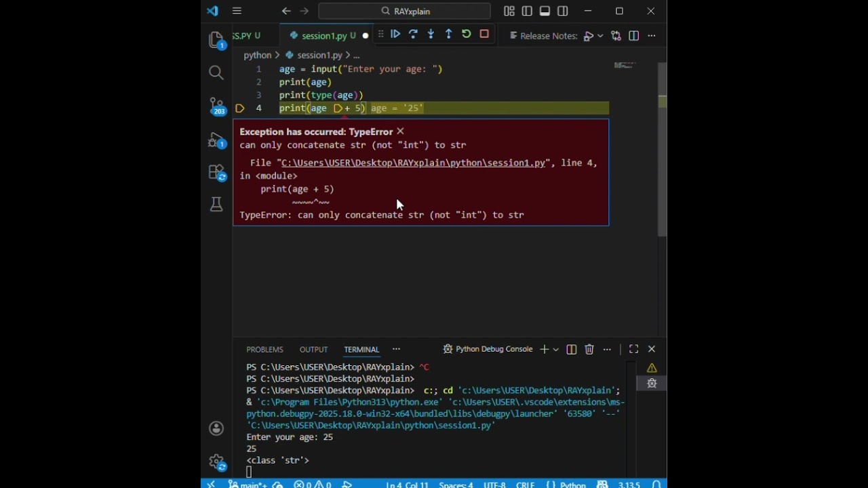
Task: Close the TypeError exception widget
Action: [x=400, y=131]
